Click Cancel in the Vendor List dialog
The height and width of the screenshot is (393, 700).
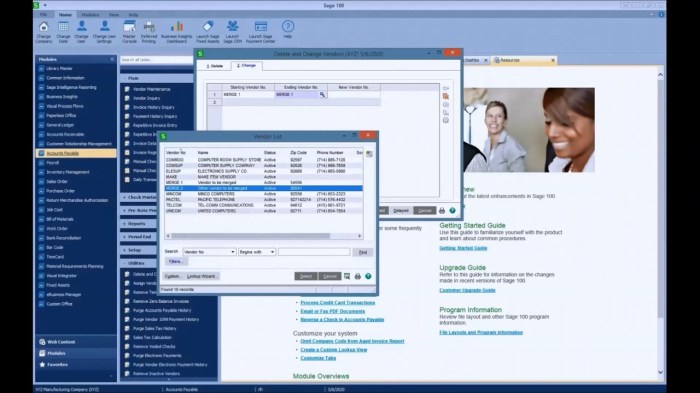click(x=330, y=276)
